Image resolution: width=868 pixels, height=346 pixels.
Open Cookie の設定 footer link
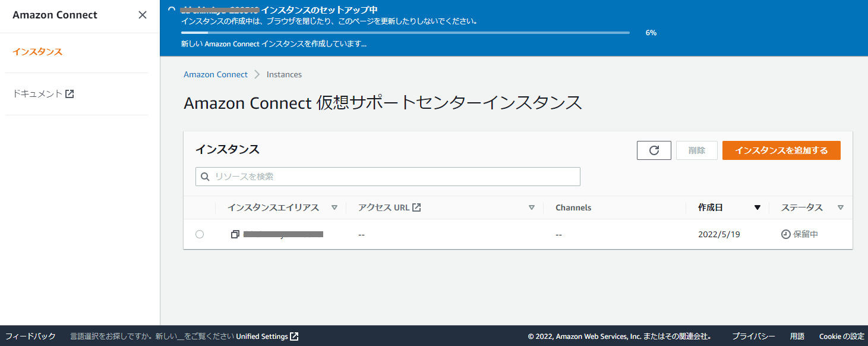pyautogui.click(x=842, y=336)
